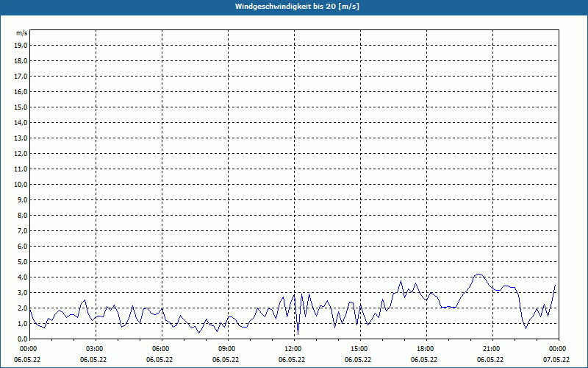Click the '12,0' y-axis label
The height and width of the screenshot is (368, 588).
pyautogui.click(x=21, y=153)
